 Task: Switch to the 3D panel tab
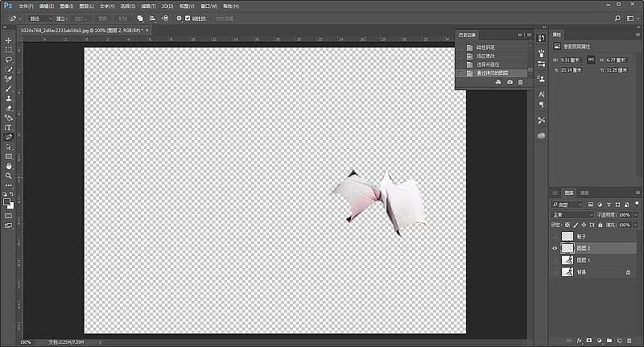coord(555,193)
